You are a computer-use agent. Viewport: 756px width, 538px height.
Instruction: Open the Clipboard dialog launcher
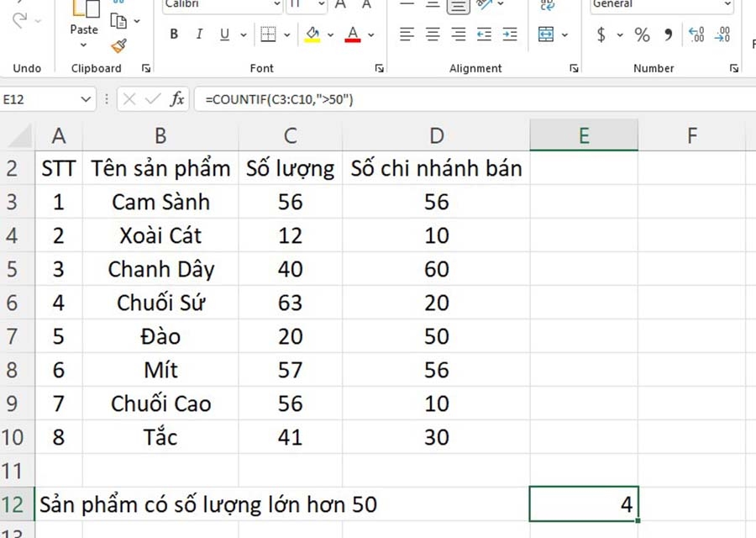[x=146, y=69]
